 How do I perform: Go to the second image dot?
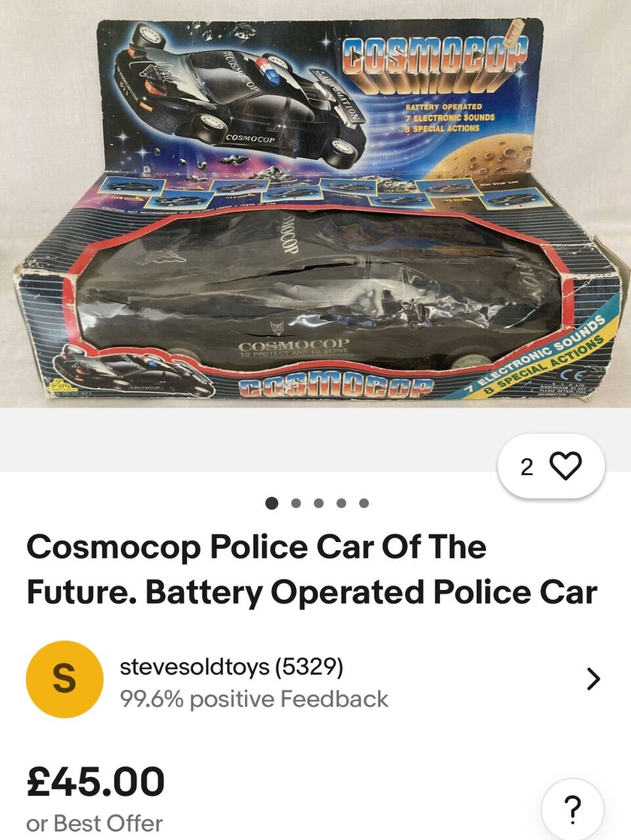pyautogui.click(x=295, y=503)
